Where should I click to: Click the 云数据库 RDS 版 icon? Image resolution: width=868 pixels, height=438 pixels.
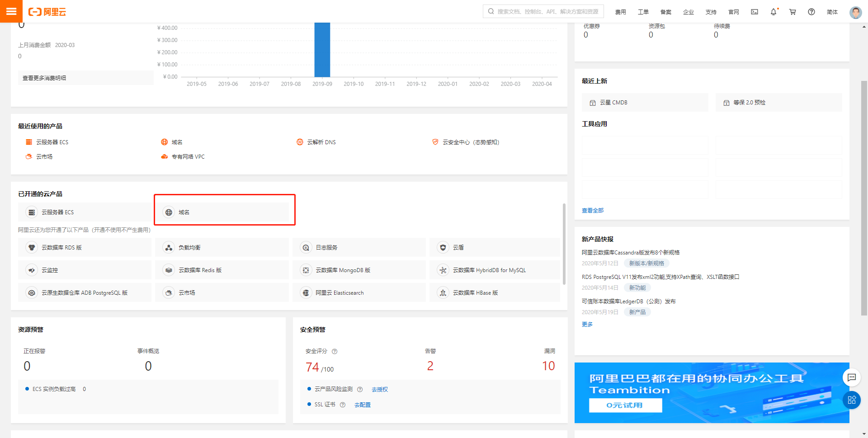(32, 247)
